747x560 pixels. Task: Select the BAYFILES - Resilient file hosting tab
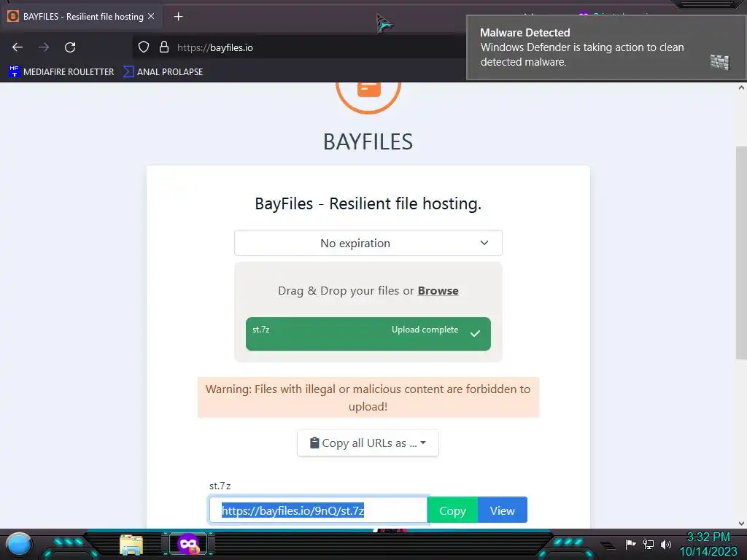pyautogui.click(x=82, y=17)
